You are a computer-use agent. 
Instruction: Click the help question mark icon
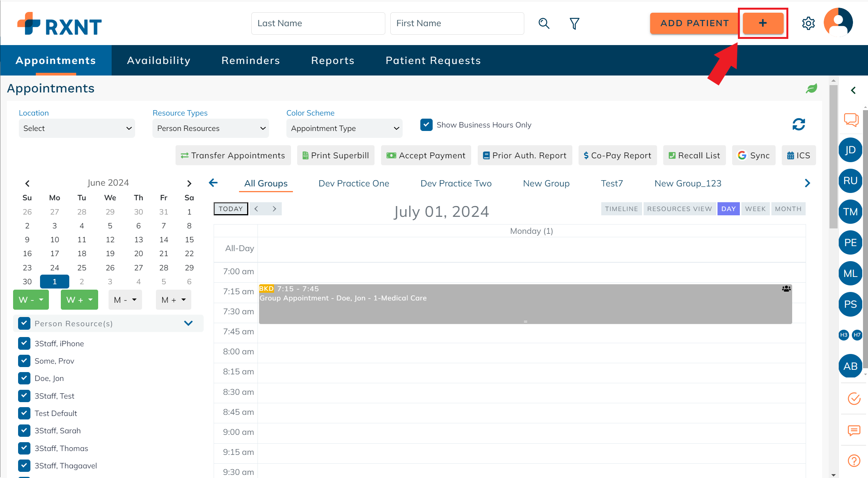tap(854, 460)
